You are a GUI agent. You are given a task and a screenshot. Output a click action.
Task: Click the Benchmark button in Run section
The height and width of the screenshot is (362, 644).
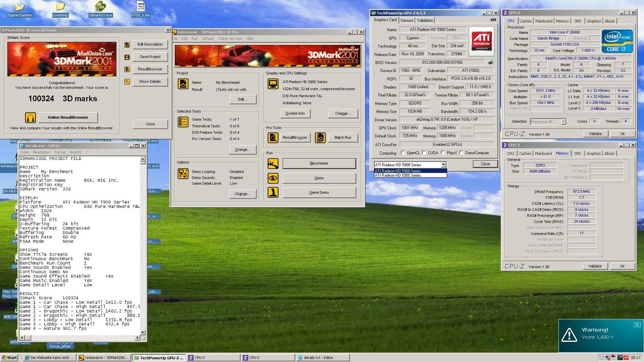point(319,163)
